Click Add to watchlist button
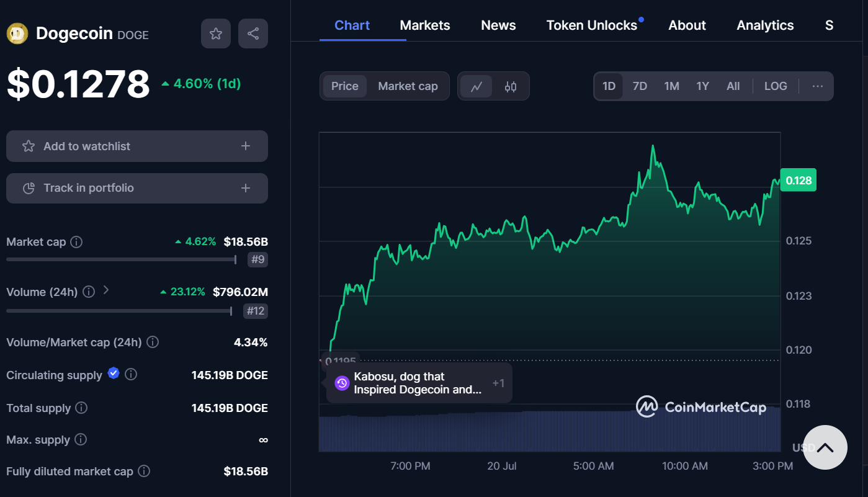The width and height of the screenshot is (868, 497). click(137, 146)
